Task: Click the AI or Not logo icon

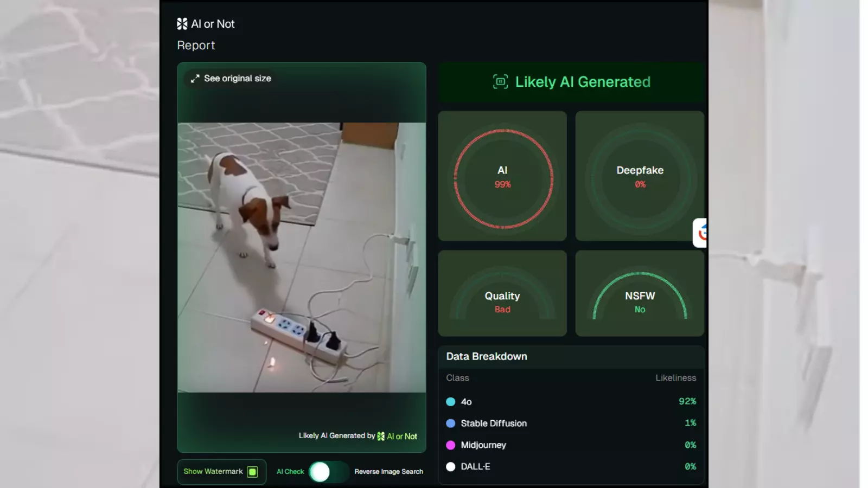Action: (x=182, y=24)
